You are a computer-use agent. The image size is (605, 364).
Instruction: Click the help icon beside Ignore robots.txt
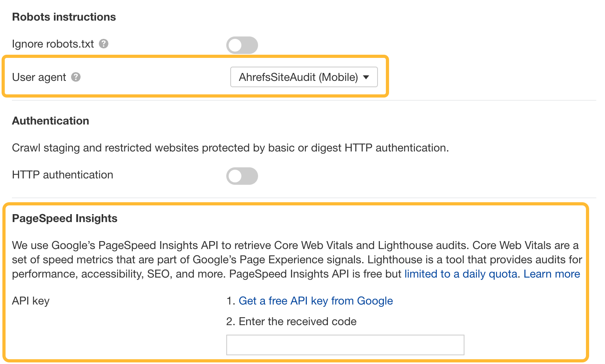pos(104,44)
